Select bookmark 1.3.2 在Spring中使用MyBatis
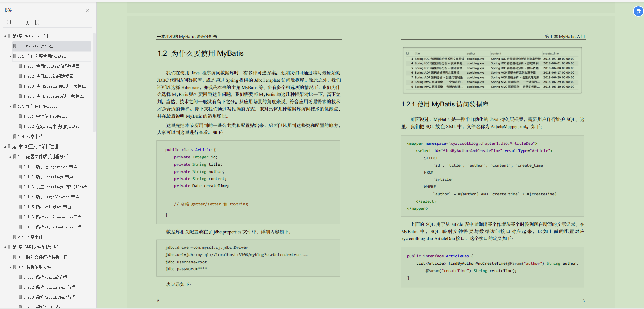 52,126
